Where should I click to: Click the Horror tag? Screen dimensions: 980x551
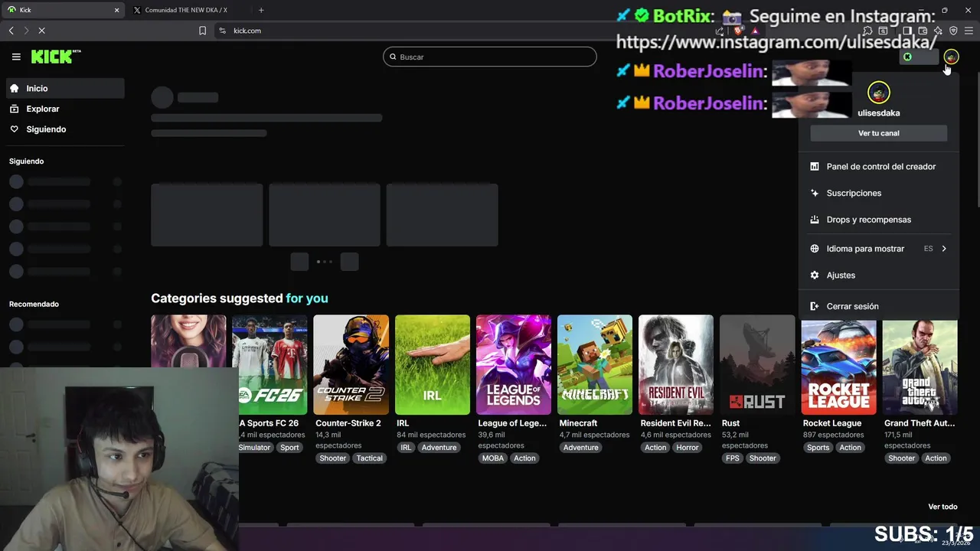(x=687, y=448)
